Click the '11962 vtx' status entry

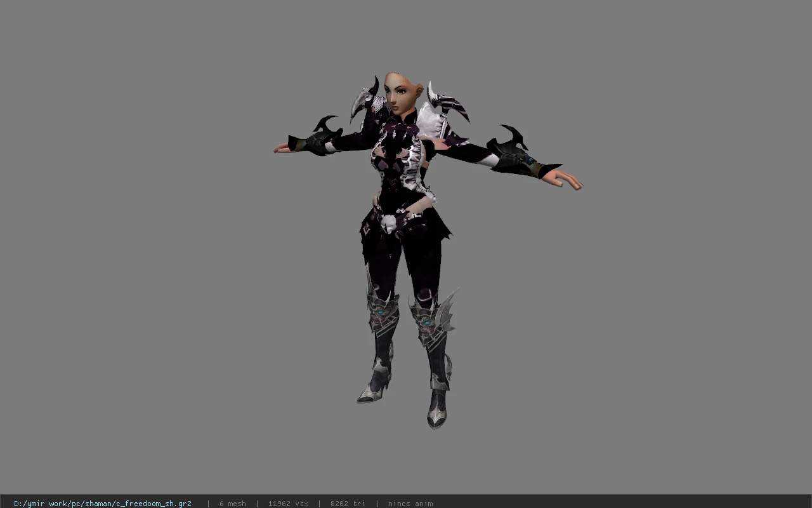(x=288, y=504)
